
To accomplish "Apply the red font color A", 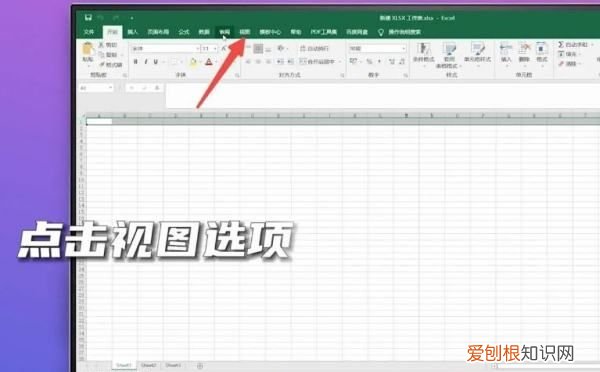I will 209,62.
